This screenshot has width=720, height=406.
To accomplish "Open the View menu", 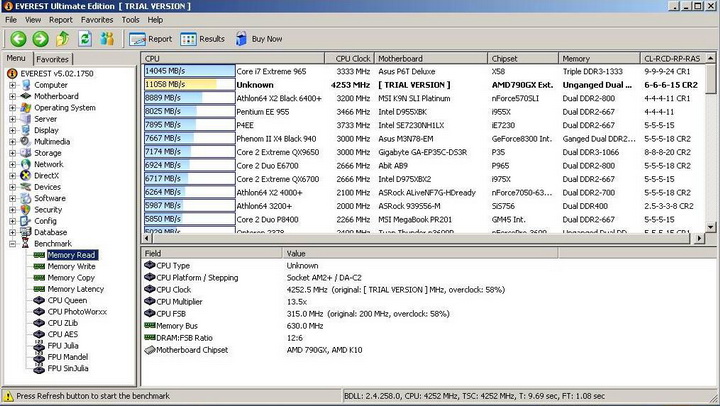I will [x=33, y=20].
